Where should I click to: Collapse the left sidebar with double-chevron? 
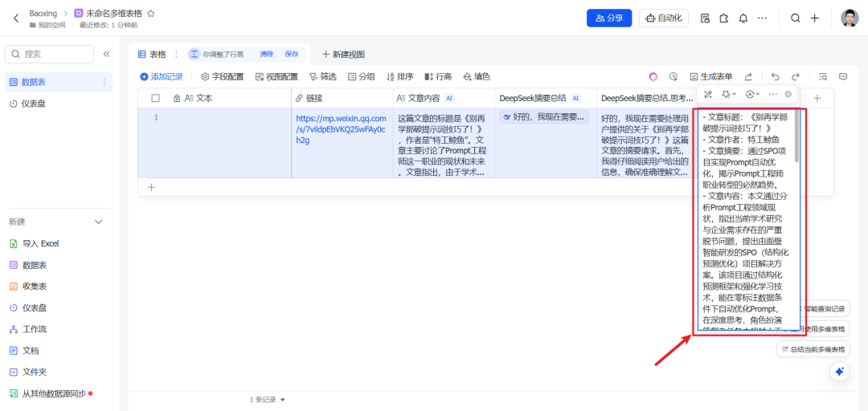(106, 54)
